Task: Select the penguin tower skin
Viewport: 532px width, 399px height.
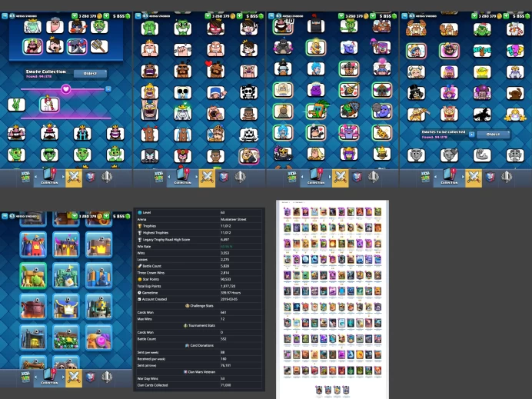Action: [66, 276]
